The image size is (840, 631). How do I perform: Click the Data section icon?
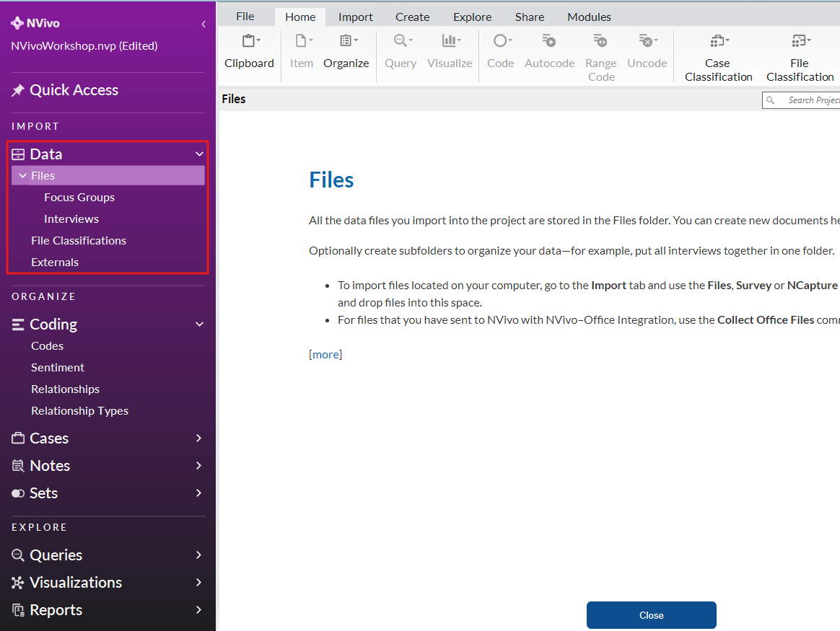click(x=18, y=154)
